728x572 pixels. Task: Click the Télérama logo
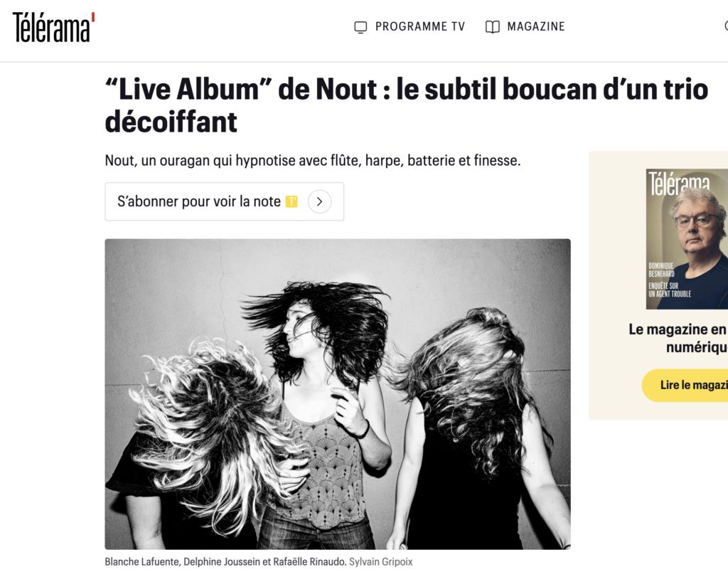point(53,27)
